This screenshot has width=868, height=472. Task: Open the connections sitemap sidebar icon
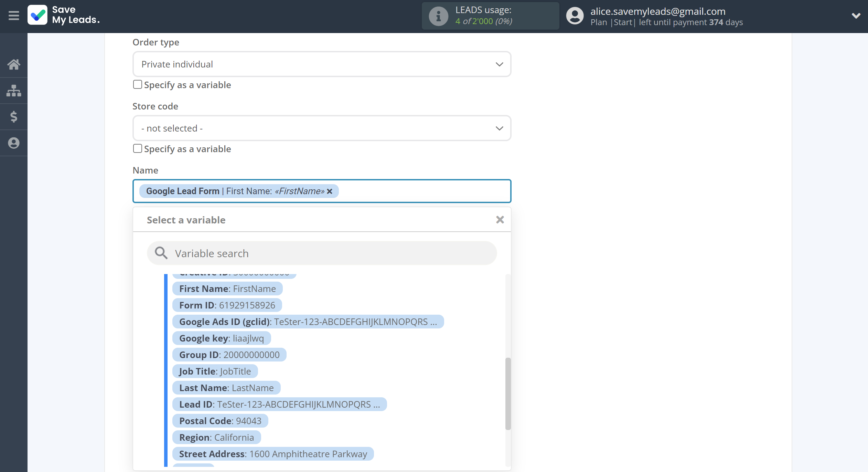[x=14, y=91]
